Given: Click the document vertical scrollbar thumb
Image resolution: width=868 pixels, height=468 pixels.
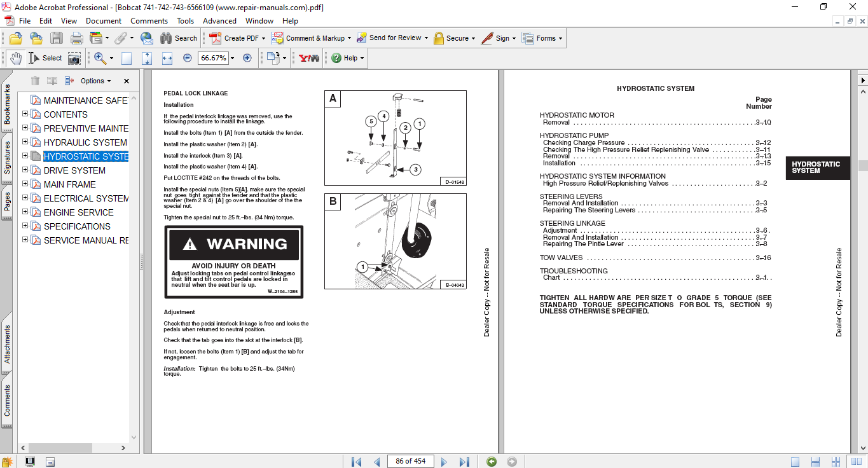Looking at the screenshot, I should 863,165.
